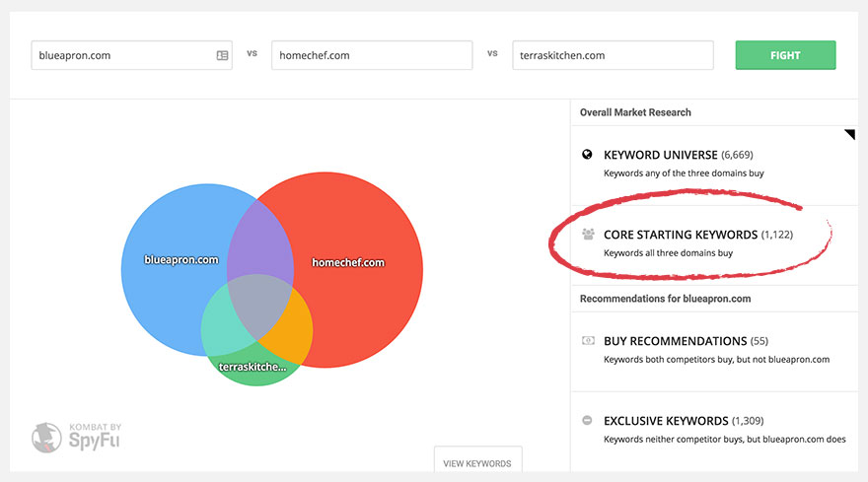Select the blueapron.com label in the Venn diagram
This screenshot has width=868, height=482.
coord(181,259)
